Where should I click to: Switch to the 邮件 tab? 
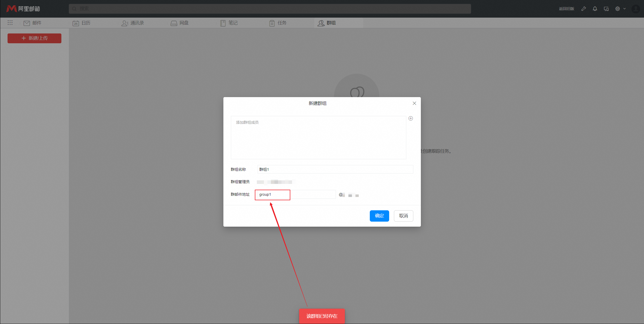(x=33, y=23)
